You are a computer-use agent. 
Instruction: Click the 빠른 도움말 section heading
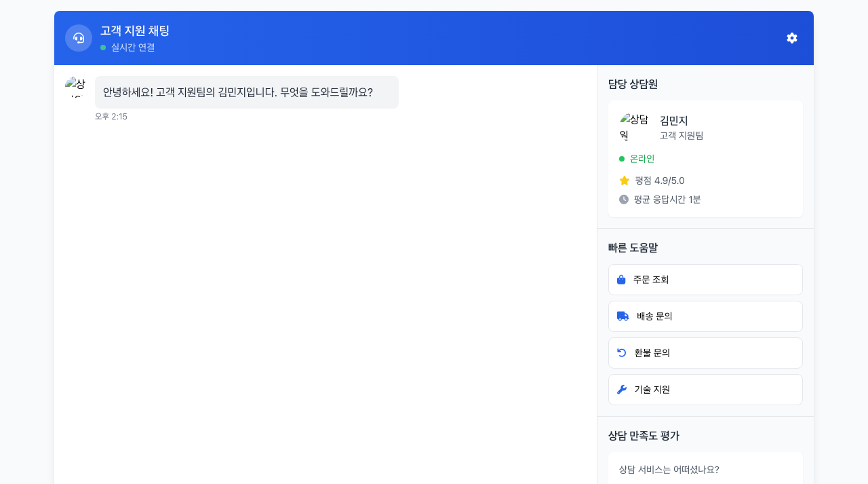click(633, 248)
